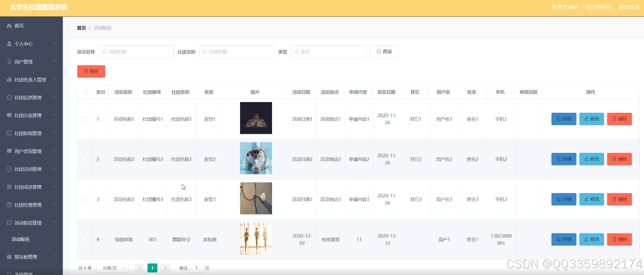The width and height of the screenshot is (644, 275).
Task: Click the search icon in 类型 field
Action: point(297,52)
